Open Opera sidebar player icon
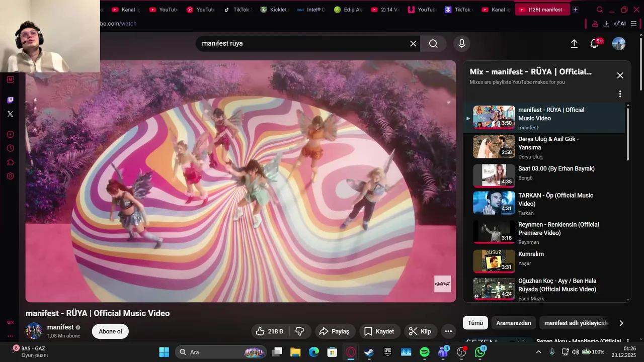Viewport: 644px width, 362px height. (x=10, y=134)
